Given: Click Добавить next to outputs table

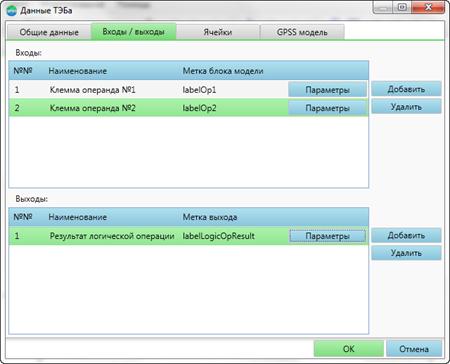Looking at the screenshot, I should pos(406,235).
